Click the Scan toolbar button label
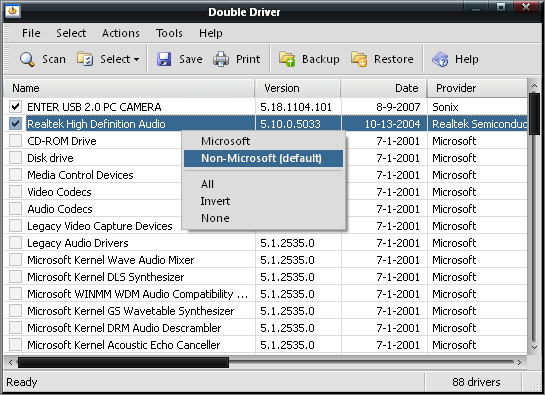The height and width of the screenshot is (395, 545). click(x=54, y=59)
